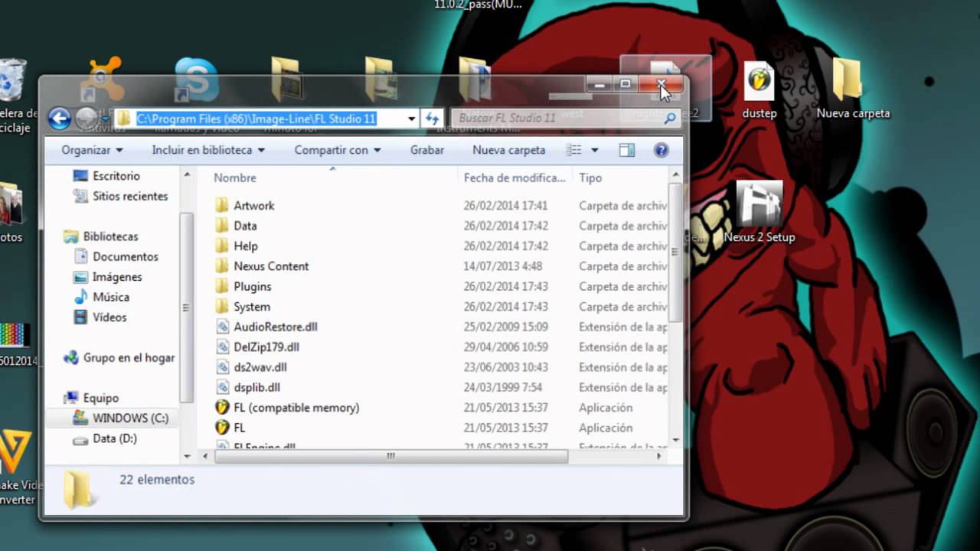Click the file list's scroll down arrow
The height and width of the screenshot is (551, 980).
(675, 440)
